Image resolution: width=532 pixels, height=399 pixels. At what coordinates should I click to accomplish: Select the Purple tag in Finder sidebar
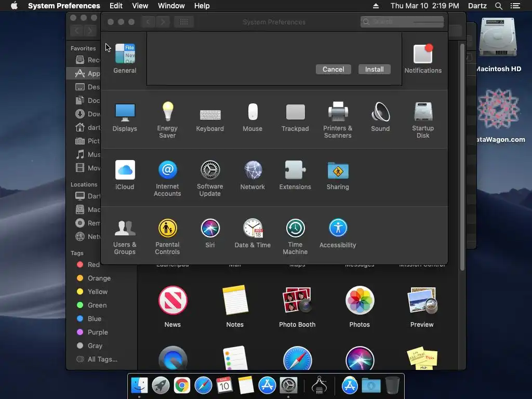[92, 332]
